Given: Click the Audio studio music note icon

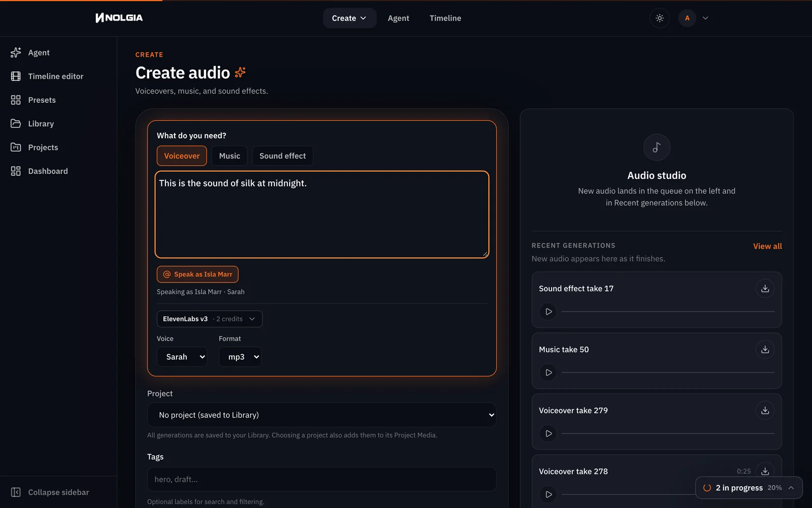Looking at the screenshot, I should point(657,147).
